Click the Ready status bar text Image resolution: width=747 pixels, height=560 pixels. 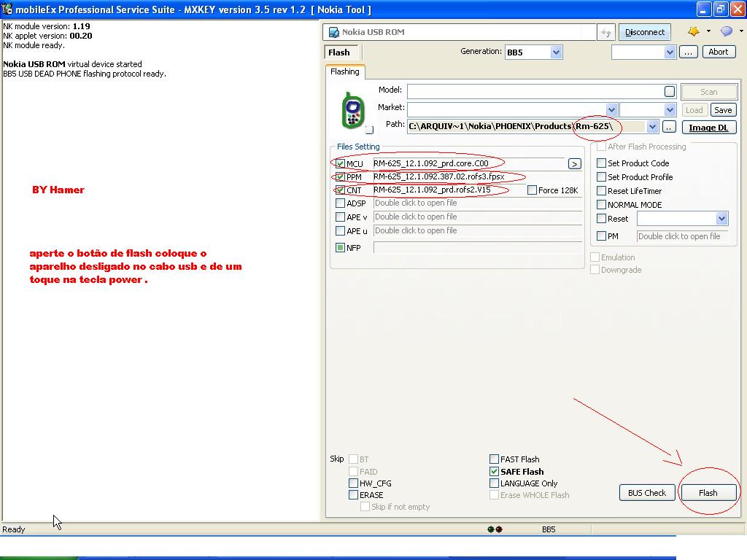point(14,529)
